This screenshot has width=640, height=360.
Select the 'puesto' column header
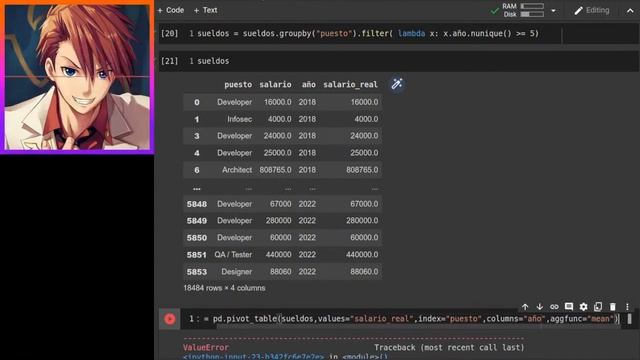click(238, 84)
